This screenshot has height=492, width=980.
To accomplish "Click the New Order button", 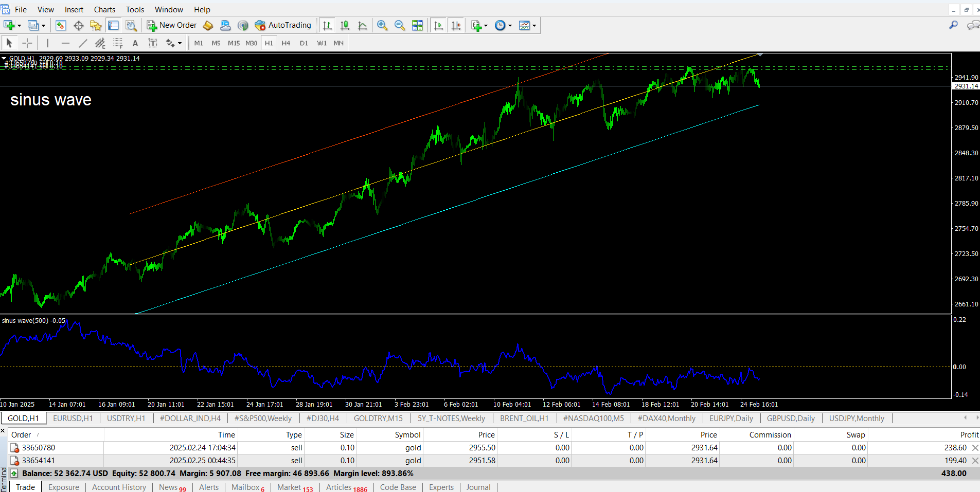I will pos(172,25).
